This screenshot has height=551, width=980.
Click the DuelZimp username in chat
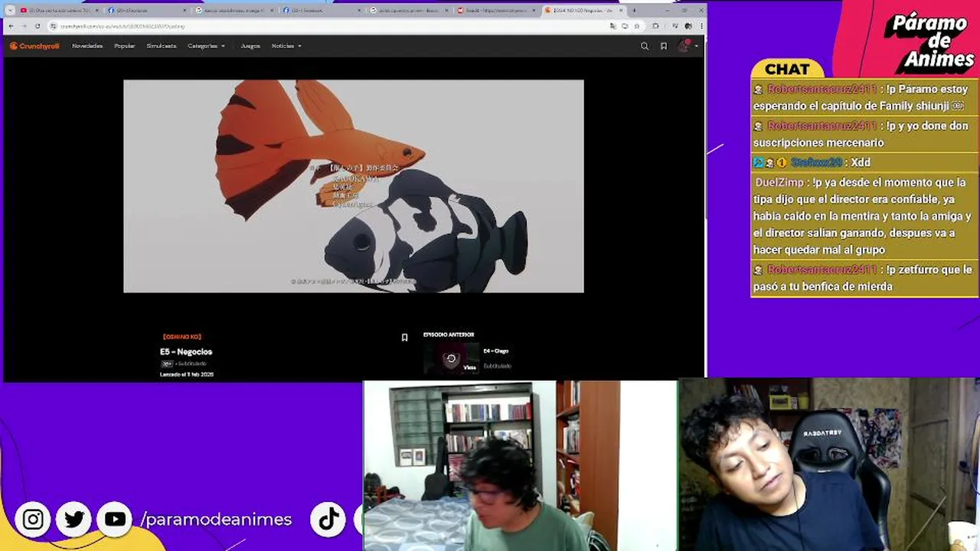[x=779, y=182]
